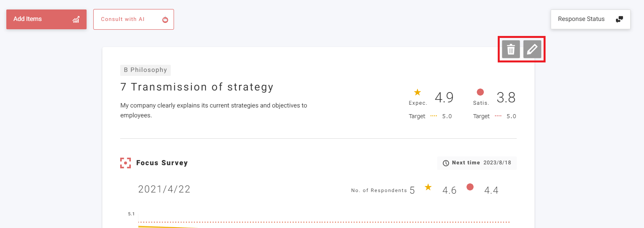Open Consult with AI

[123, 19]
